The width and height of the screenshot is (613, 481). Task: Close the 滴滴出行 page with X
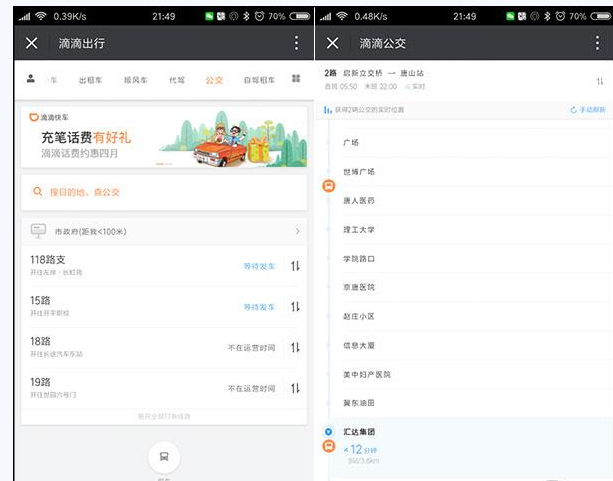[x=32, y=43]
